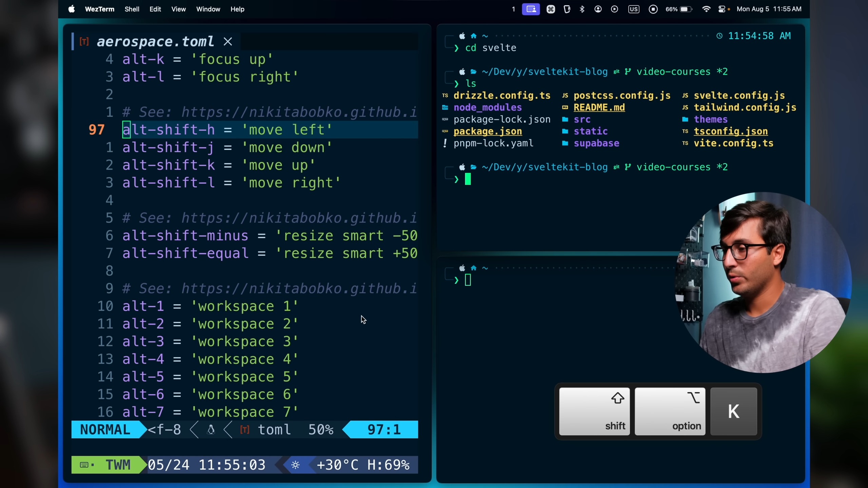Select the aerospace.toml tab
This screenshot has width=868, height=488.
155,42
